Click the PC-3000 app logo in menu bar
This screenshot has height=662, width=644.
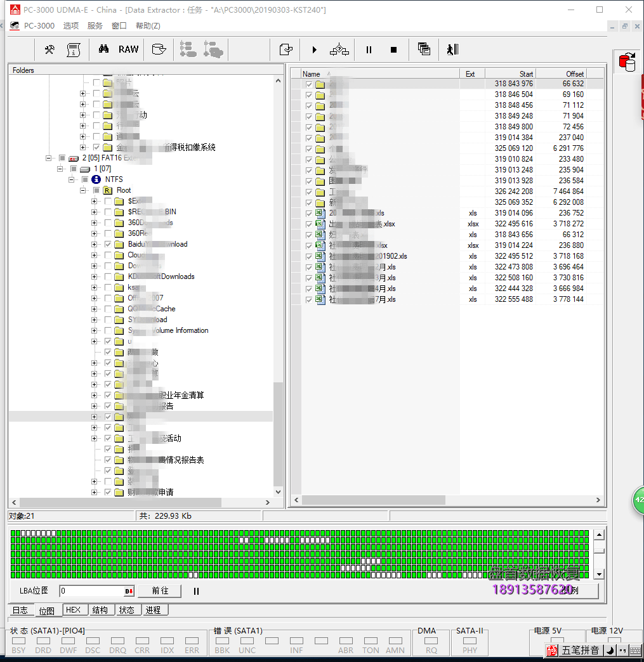coord(15,26)
